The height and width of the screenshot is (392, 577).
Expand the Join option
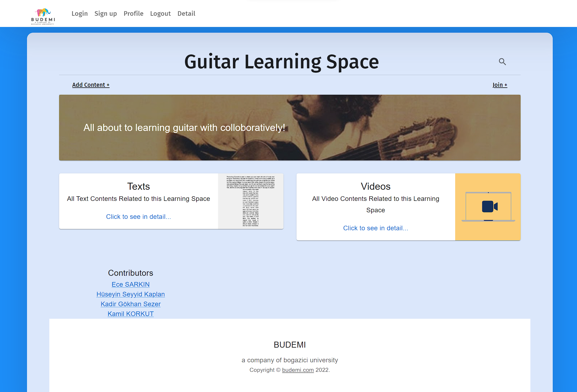pyautogui.click(x=500, y=85)
